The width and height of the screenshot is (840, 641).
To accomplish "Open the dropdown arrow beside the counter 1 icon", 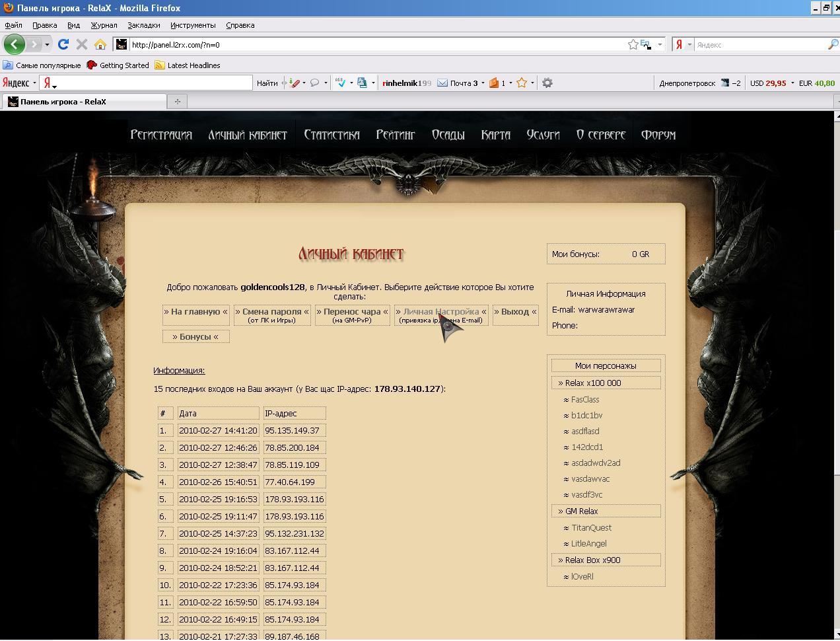I will 510,83.
